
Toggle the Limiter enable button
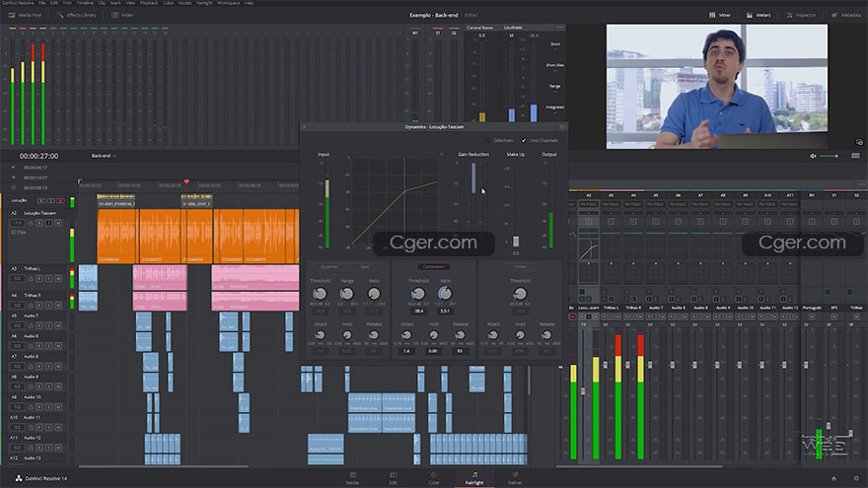point(520,267)
